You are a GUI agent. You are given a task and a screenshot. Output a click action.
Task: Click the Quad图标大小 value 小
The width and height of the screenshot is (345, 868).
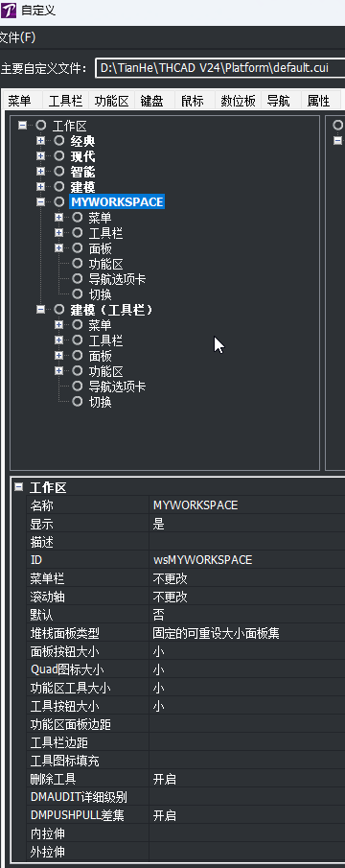tap(159, 669)
